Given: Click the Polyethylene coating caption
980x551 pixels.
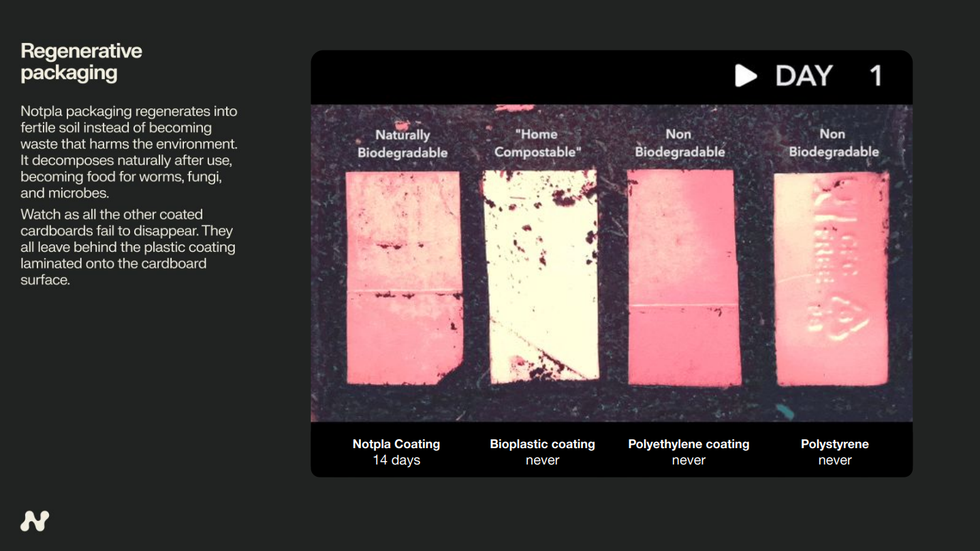Looking at the screenshot, I should click(x=689, y=444).
